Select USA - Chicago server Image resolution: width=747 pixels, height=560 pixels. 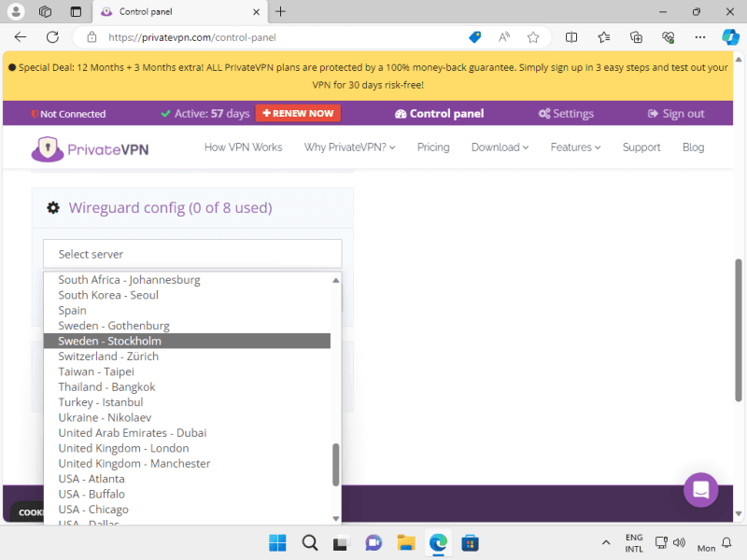pyautogui.click(x=187, y=510)
